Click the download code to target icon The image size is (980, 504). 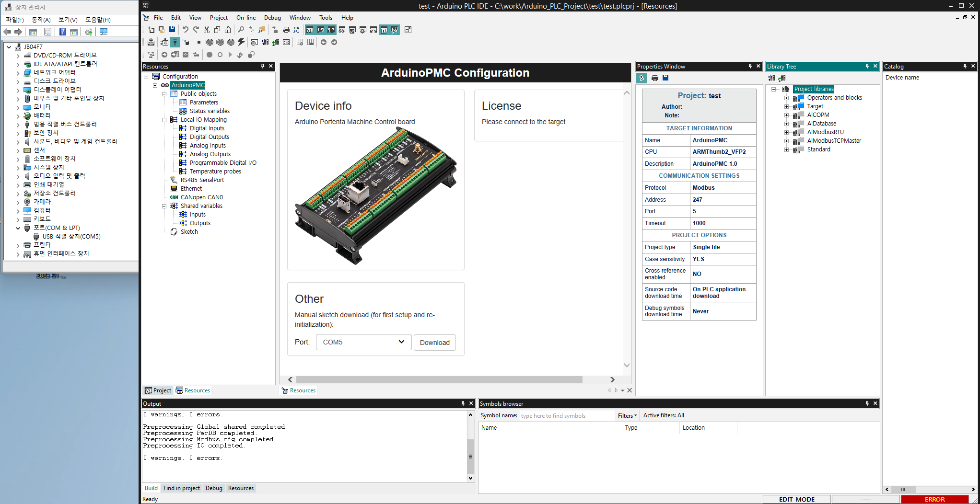(186, 42)
